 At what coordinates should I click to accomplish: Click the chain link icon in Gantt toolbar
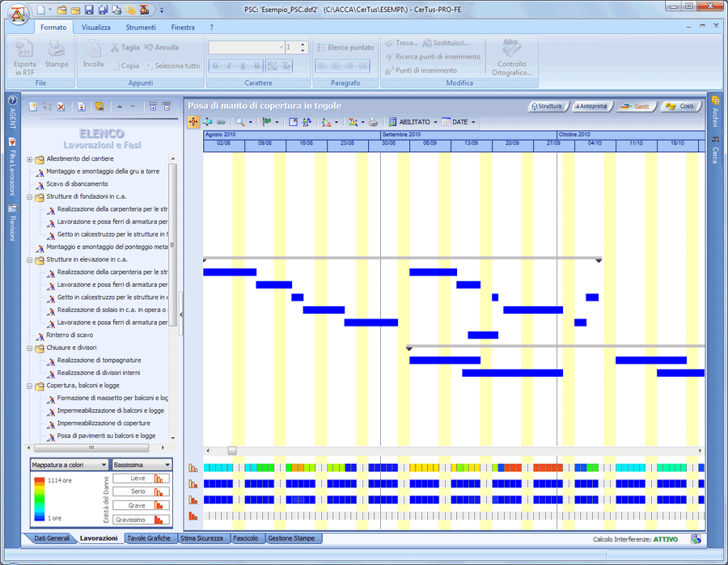(222, 122)
